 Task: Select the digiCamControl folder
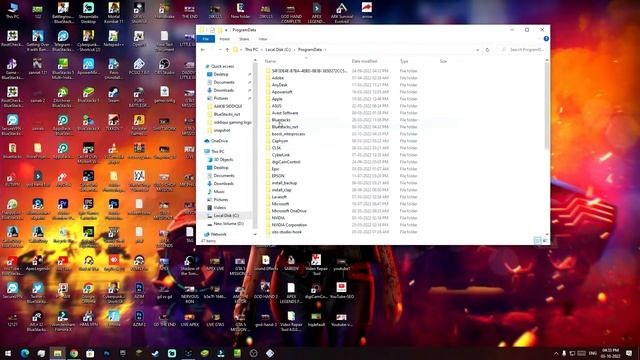click(286, 162)
